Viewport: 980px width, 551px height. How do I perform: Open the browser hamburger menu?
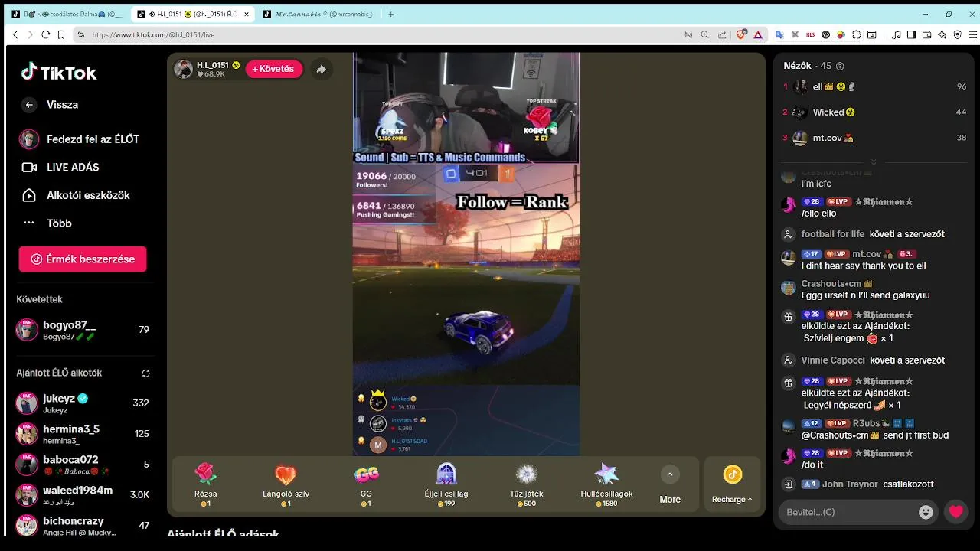tap(973, 34)
